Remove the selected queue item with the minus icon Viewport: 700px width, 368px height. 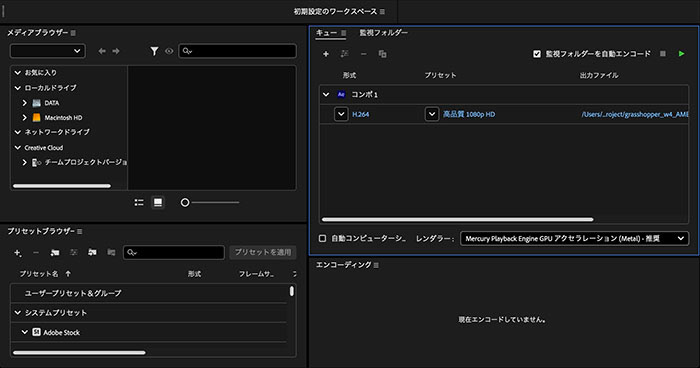tap(363, 54)
